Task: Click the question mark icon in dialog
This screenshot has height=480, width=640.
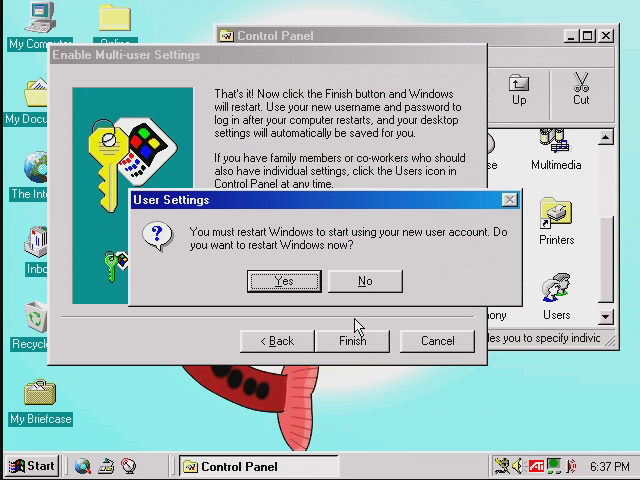Action: [x=158, y=237]
